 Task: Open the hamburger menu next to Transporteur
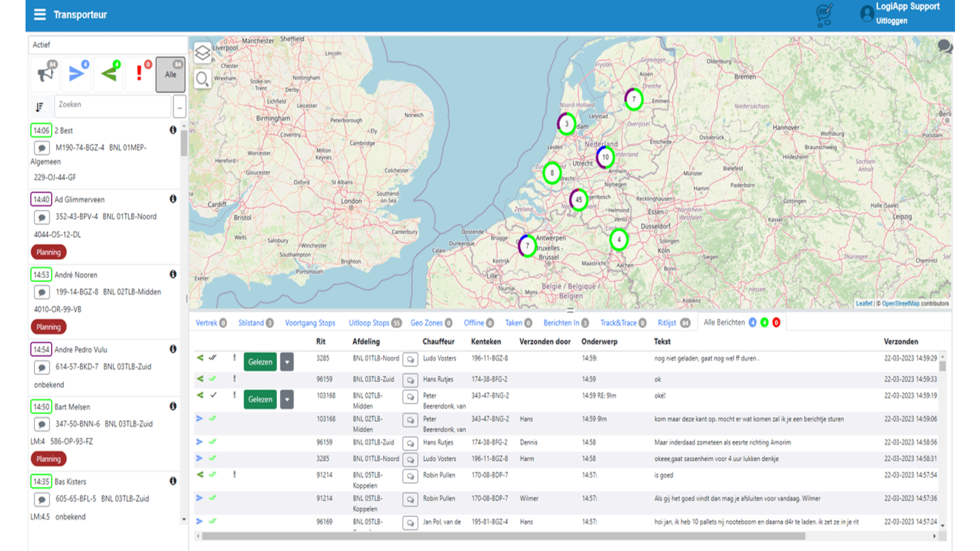[40, 15]
